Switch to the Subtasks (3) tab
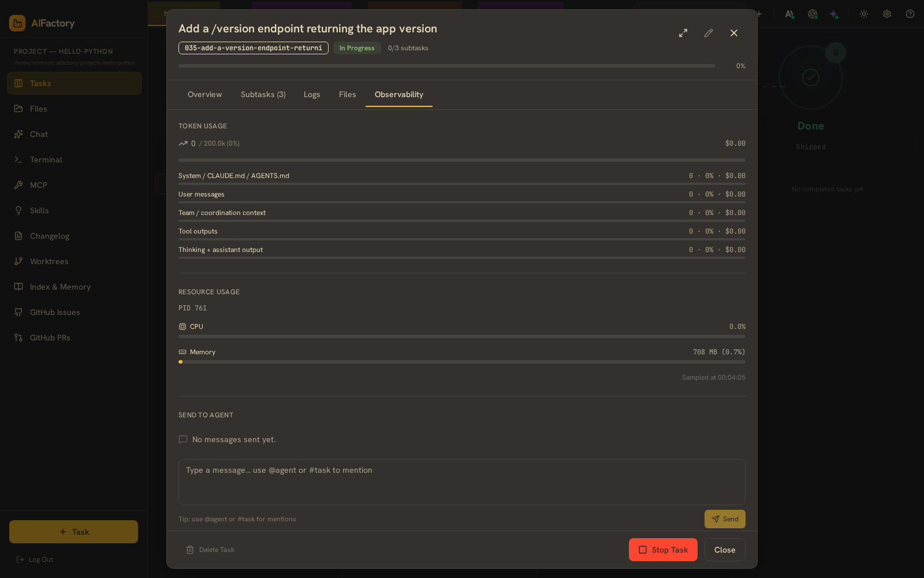Viewport: 924px width, 578px height. 263,94
